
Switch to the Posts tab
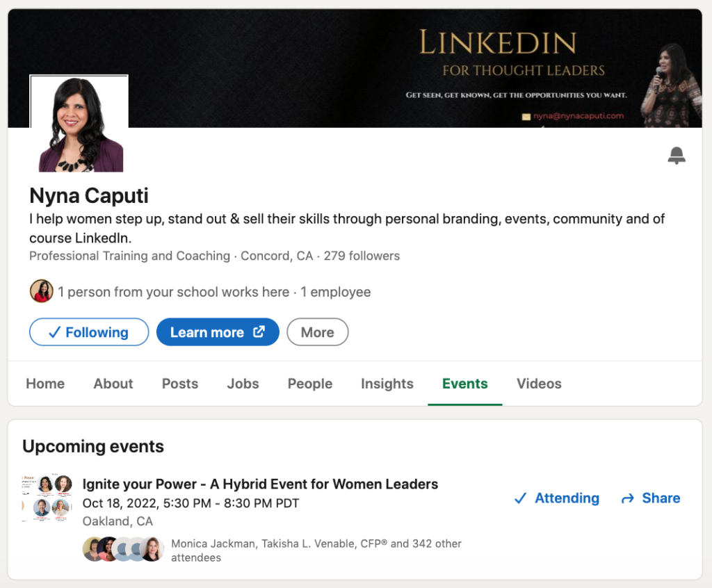coord(180,384)
